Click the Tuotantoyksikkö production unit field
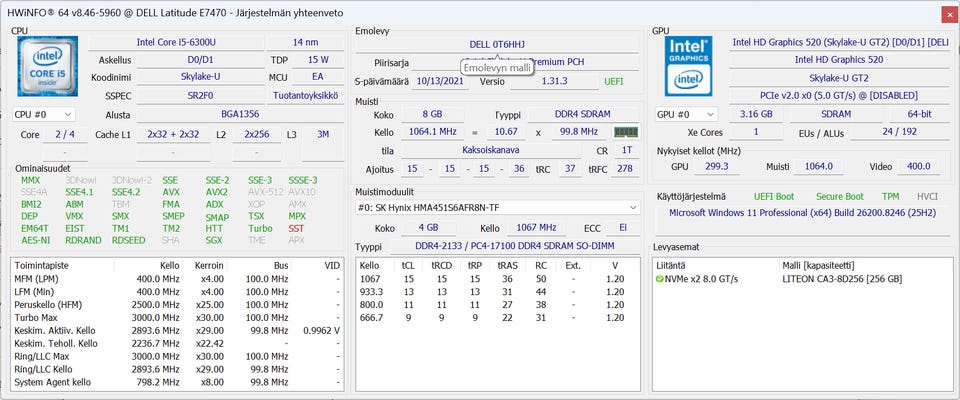Viewport: 960px width, 400px height. 305,96
